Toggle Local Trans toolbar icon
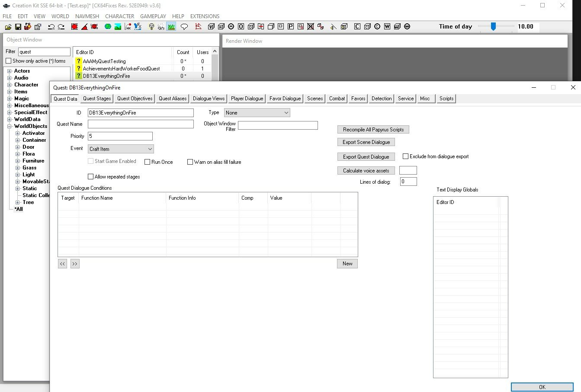Screen dimensions: 581x392 pos(94,27)
